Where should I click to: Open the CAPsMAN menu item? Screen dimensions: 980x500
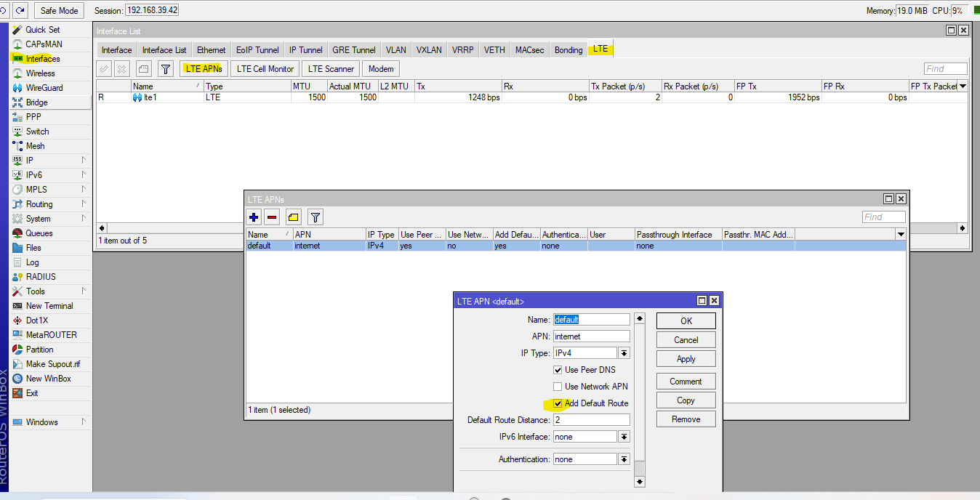(x=44, y=44)
